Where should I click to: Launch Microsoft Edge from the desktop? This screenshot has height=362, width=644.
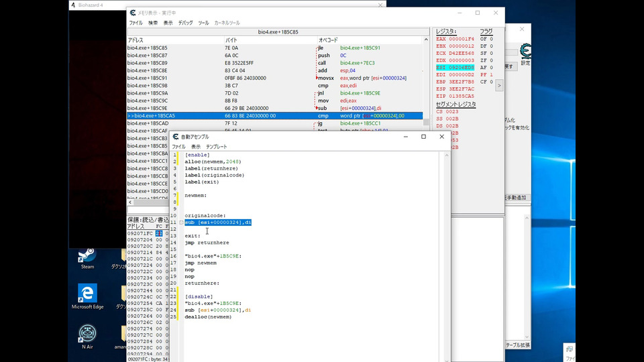[x=87, y=294]
